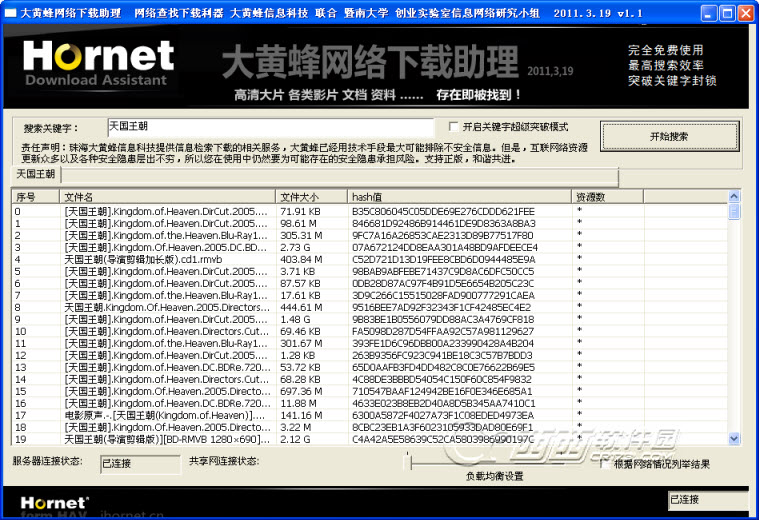This screenshot has height=520, width=759.
Task: Click hash starting with 07A672124
Action: coord(445,247)
